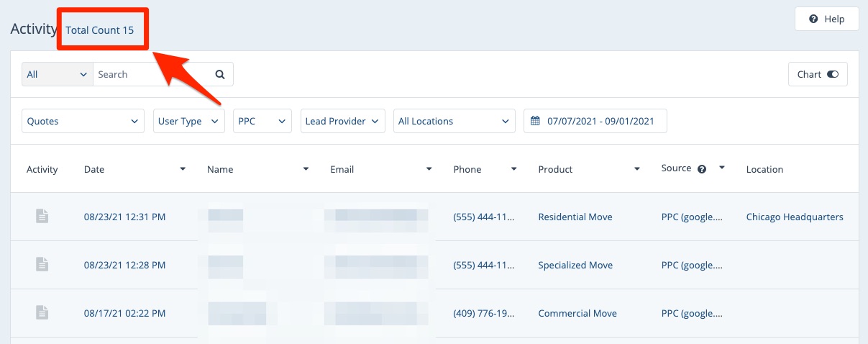Click the search magnifying glass icon
The image size is (868, 344).
click(220, 74)
